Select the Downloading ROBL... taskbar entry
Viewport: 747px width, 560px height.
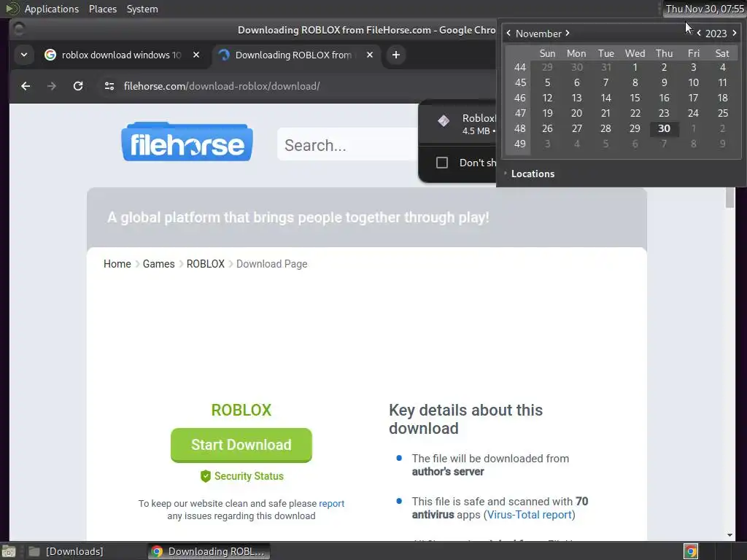click(209, 551)
